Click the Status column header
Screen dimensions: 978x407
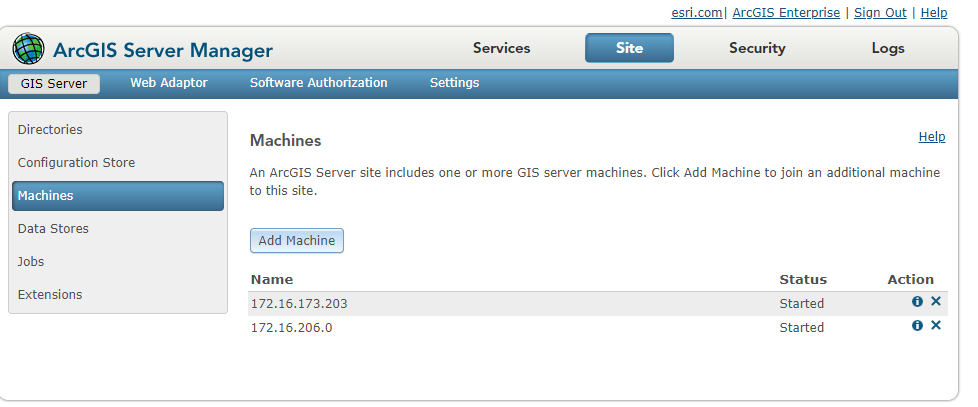(x=803, y=279)
